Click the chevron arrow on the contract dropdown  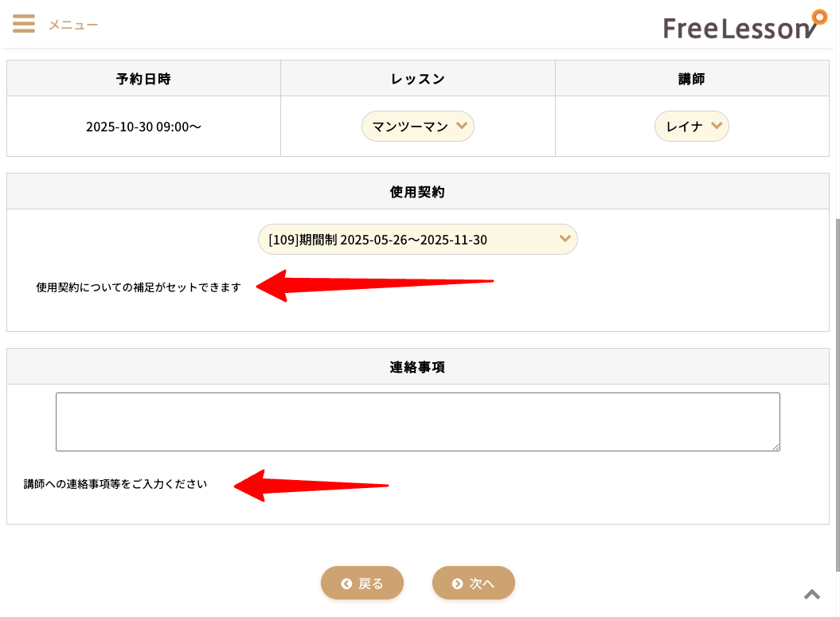coord(565,238)
